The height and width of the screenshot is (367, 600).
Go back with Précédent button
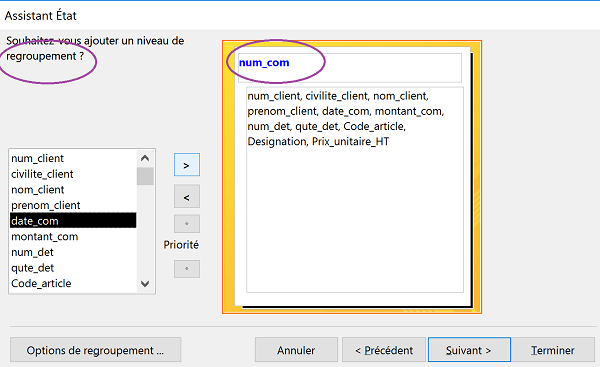pyautogui.click(x=384, y=350)
